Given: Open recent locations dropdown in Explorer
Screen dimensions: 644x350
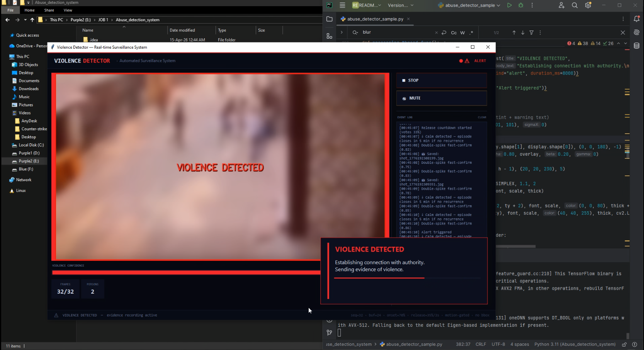Looking at the screenshot, I should pos(25,20).
